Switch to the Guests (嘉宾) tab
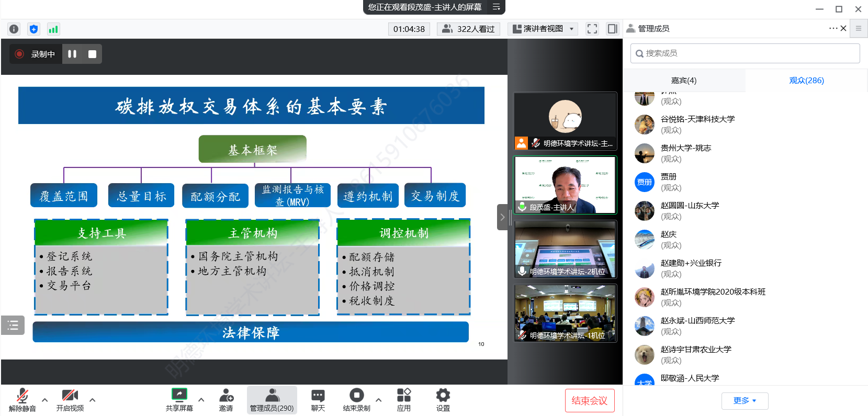This screenshot has height=416, width=868. click(683, 81)
